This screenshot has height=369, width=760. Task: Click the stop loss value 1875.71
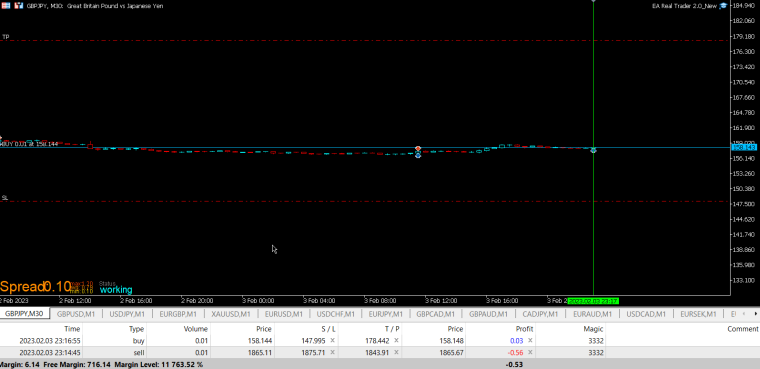[x=313, y=353]
